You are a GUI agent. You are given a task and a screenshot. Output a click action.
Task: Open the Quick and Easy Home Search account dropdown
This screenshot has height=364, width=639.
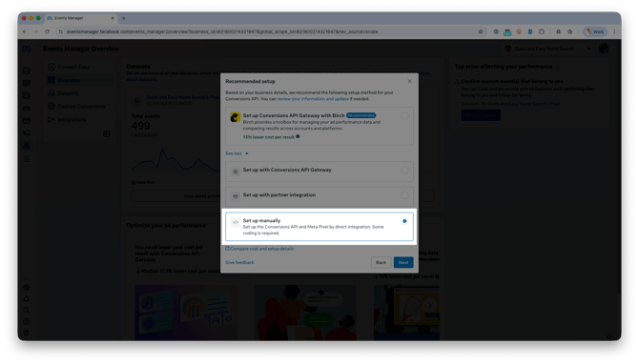(547, 49)
